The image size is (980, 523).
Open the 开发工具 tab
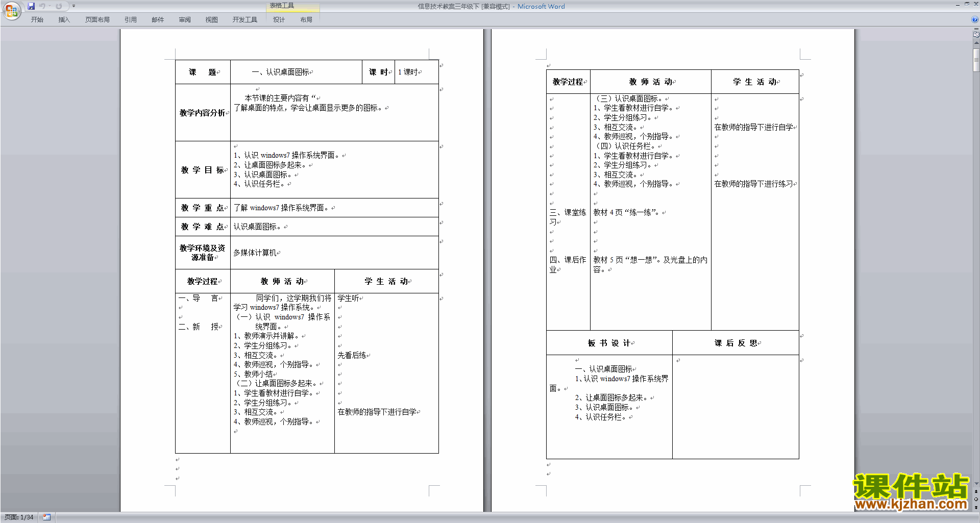pos(245,20)
